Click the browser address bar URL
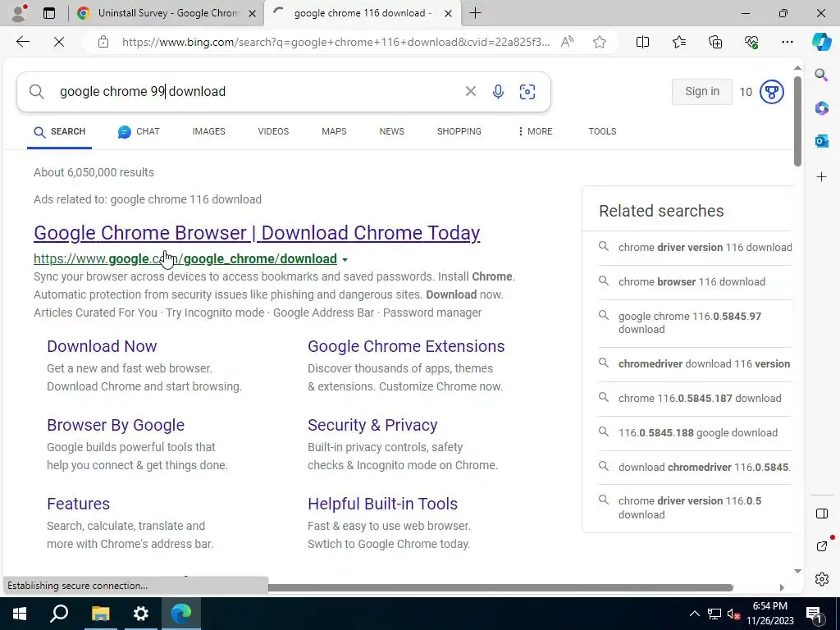 [336, 42]
